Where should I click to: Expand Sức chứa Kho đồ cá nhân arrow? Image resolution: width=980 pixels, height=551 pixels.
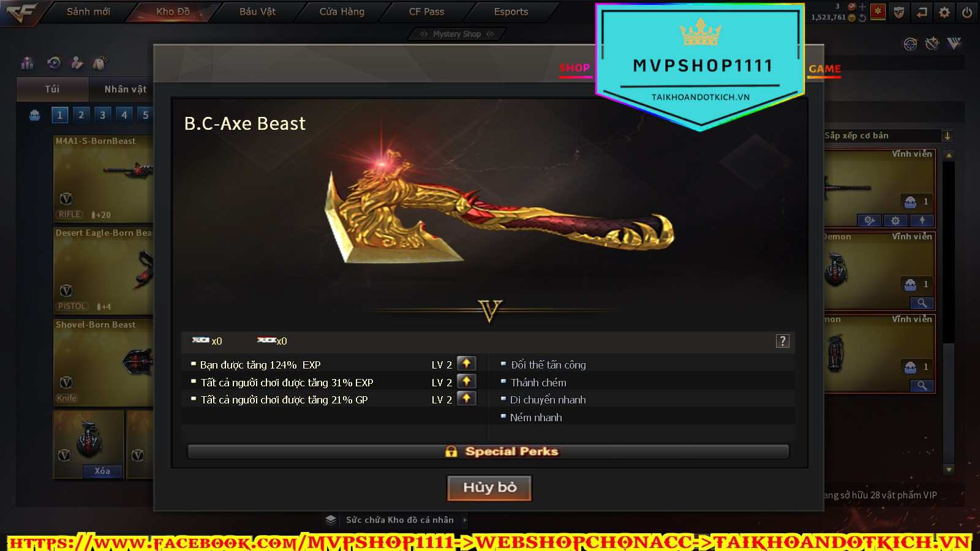pos(465,520)
